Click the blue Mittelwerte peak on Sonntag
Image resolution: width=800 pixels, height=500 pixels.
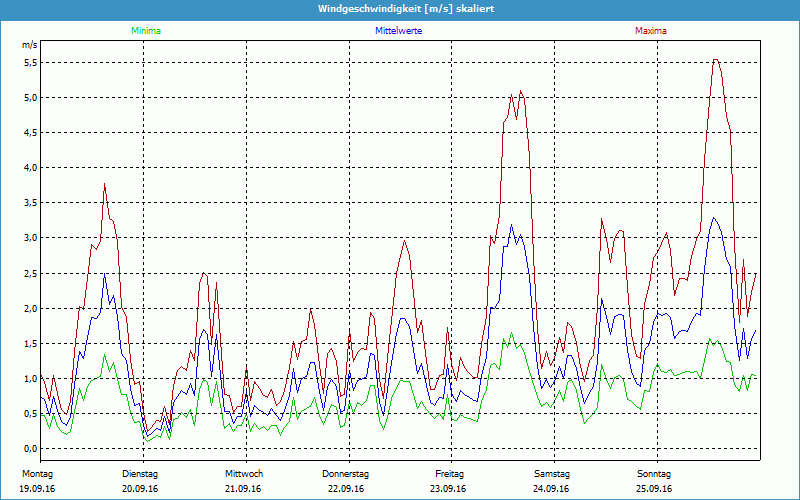coord(714,218)
